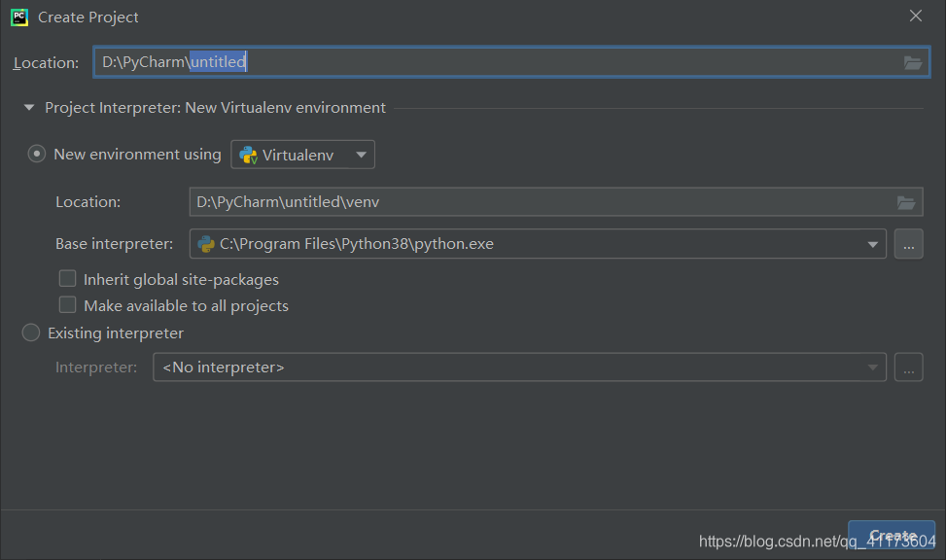Select New environment using radio button
This screenshot has width=946, height=560.
tap(37, 154)
